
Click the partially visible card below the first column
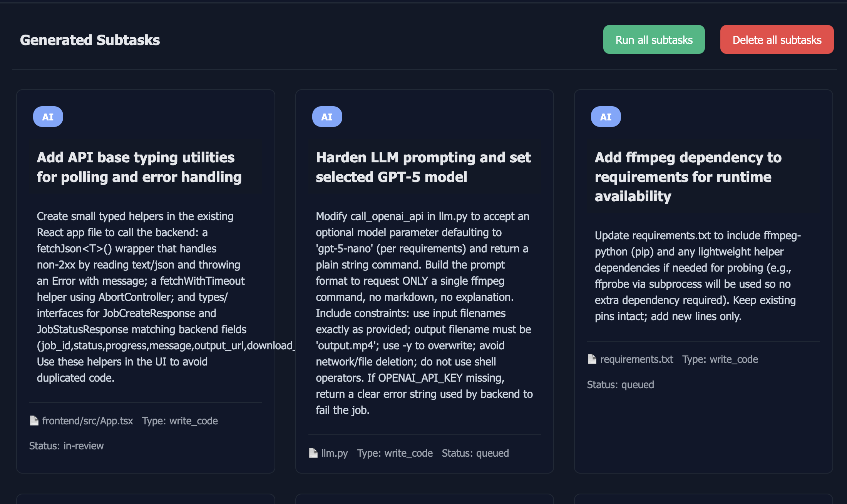click(146, 500)
